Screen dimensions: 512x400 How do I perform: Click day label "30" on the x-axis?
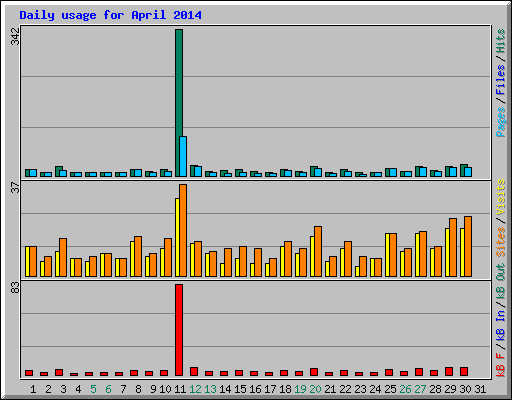[x=465, y=389]
